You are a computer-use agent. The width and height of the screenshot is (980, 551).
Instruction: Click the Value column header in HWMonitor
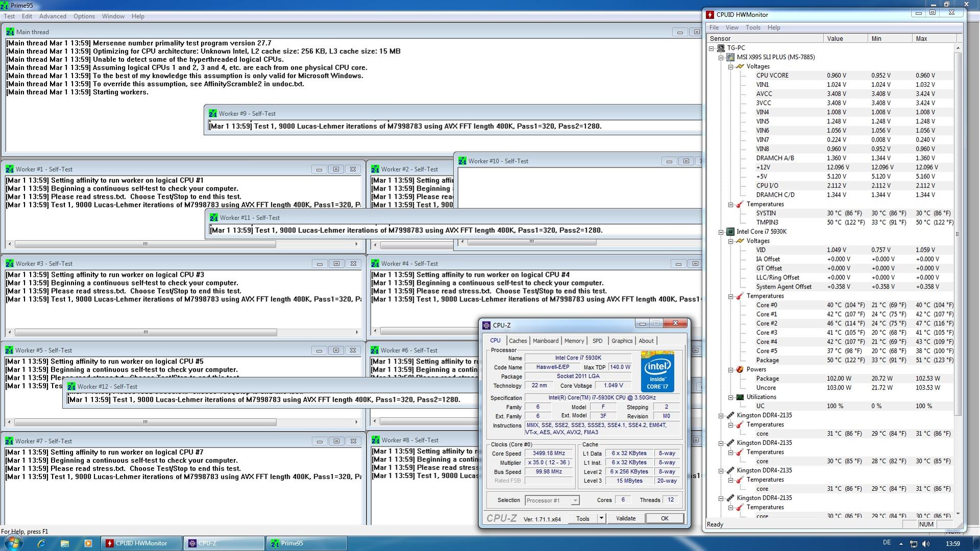click(845, 38)
